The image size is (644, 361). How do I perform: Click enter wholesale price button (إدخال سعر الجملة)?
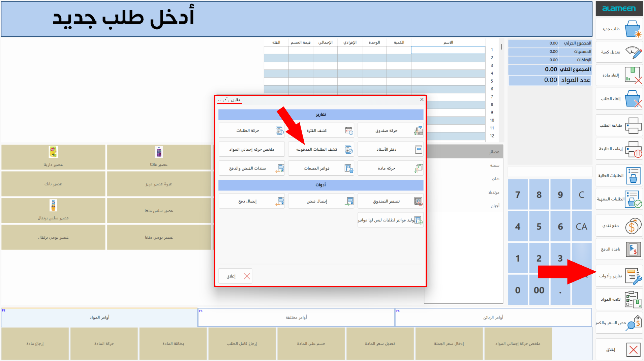point(449,343)
